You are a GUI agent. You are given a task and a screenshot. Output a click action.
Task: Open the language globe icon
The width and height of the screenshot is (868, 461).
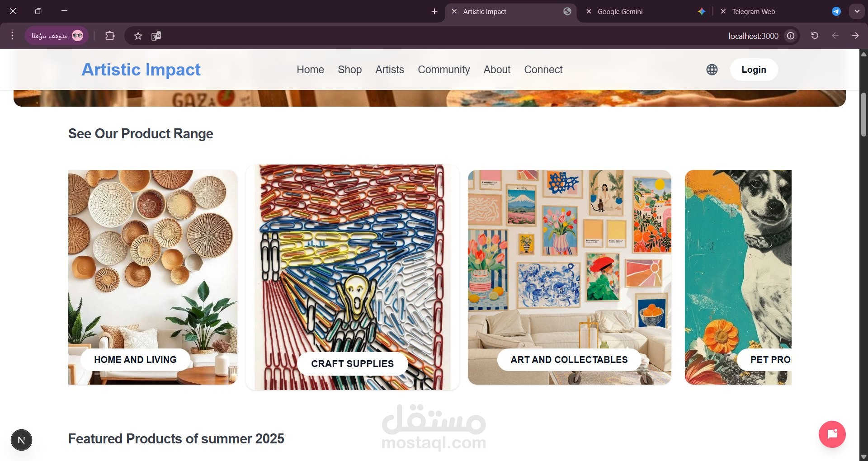click(x=712, y=70)
